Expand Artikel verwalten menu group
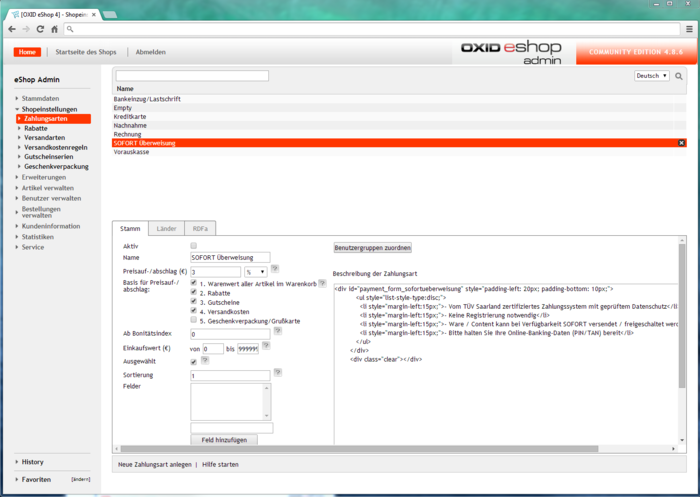The height and width of the screenshot is (497, 700). [x=48, y=188]
